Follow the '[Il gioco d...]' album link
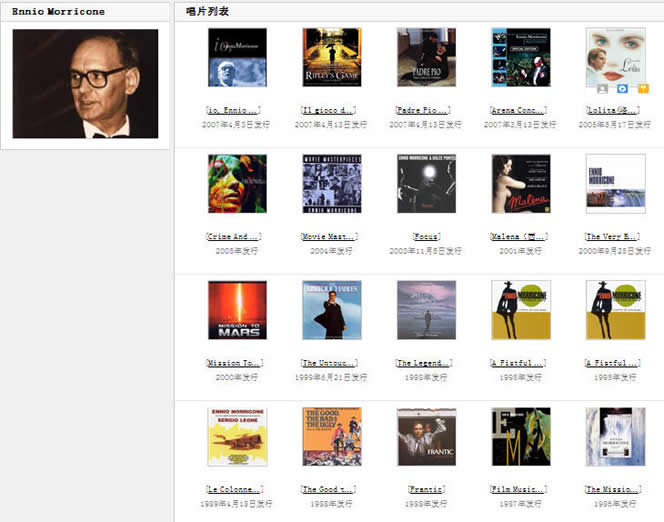This screenshot has height=522, width=664. tap(328, 110)
